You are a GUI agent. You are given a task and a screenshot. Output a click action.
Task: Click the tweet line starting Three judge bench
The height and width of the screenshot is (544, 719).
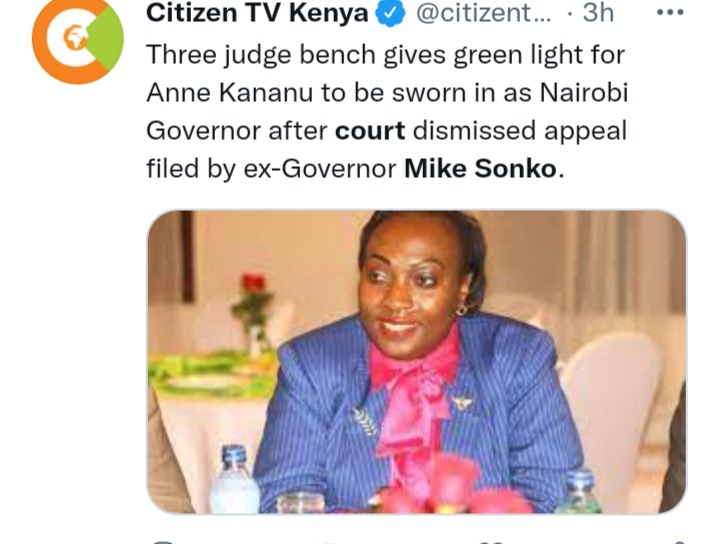tap(385, 55)
